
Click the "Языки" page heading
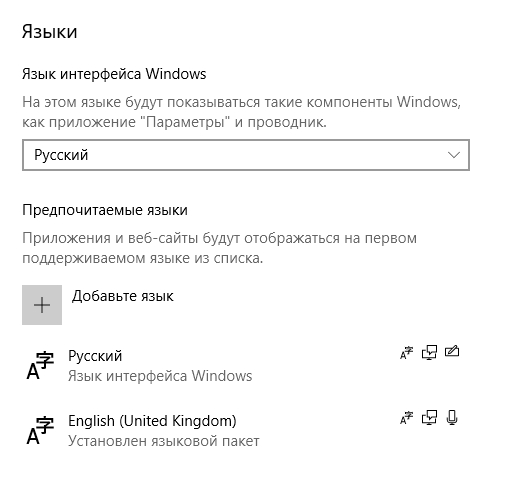[x=50, y=32]
